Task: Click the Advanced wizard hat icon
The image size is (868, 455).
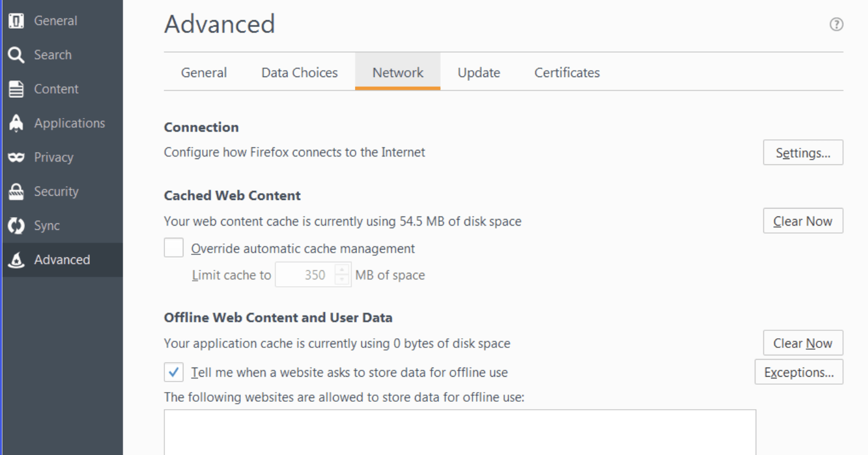Action: [x=16, y=260]
